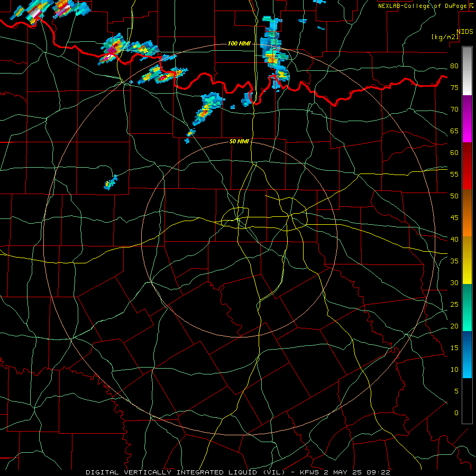Click the 50 value on the color scale

[x=454, y=196]
